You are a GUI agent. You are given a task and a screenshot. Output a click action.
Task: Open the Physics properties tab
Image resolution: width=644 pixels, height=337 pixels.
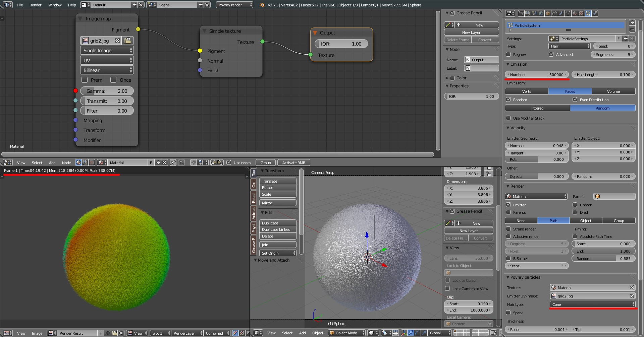tap(595, 13)
